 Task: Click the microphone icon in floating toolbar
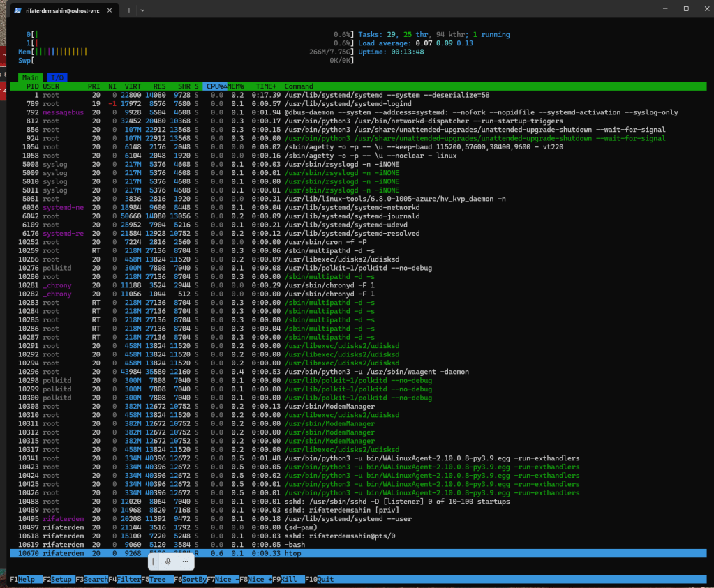pyautogui.click(x=168, y=561)
